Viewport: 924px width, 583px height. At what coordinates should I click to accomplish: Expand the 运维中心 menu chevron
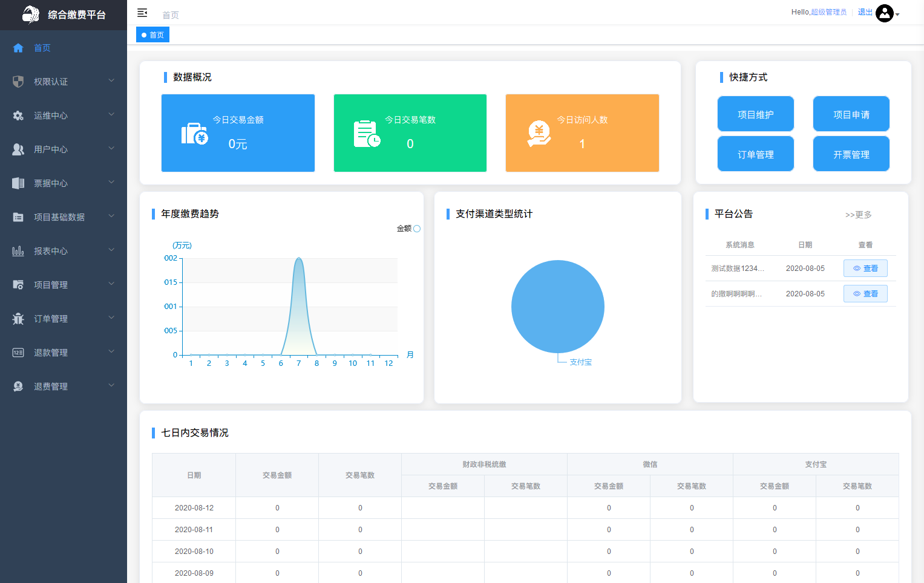[111, 114]
